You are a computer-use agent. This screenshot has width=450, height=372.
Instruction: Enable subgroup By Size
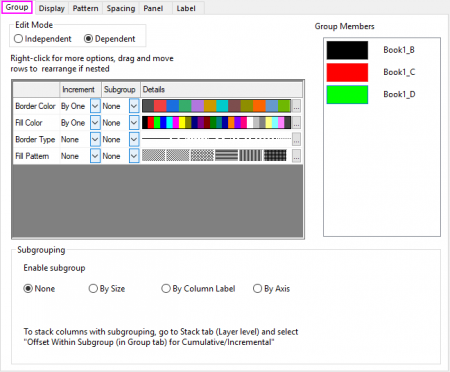[x=107, y=288]
